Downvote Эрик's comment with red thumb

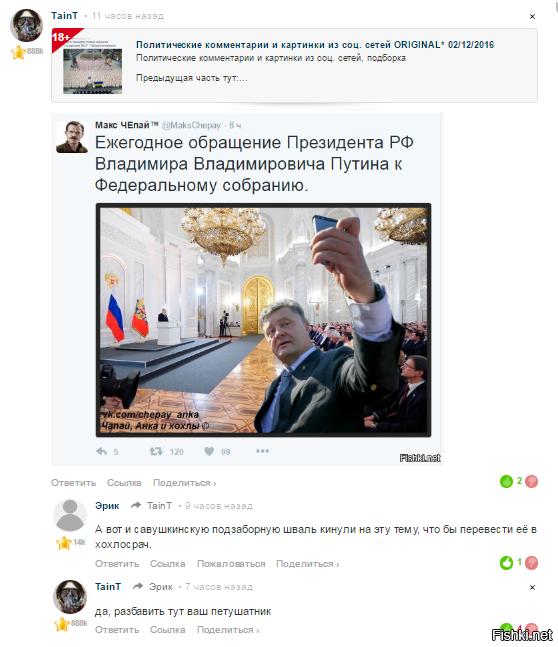532,562
